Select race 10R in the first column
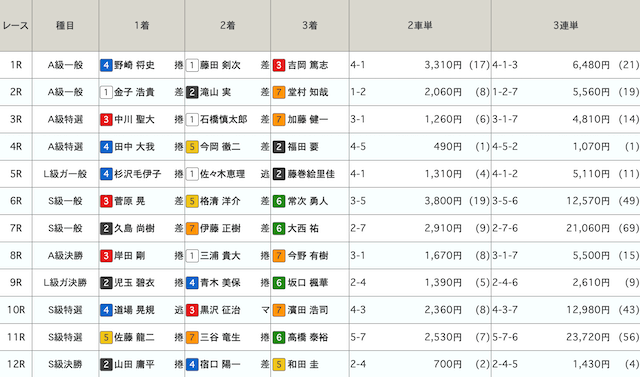 pyautogui.click(x=16, y=310)
